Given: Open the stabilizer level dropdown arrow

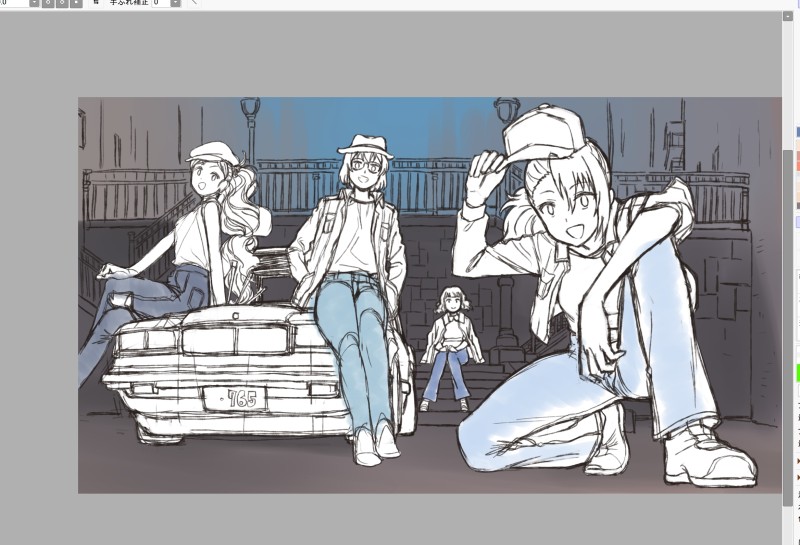Looking at the screenshot, I should tap(176, 3).
